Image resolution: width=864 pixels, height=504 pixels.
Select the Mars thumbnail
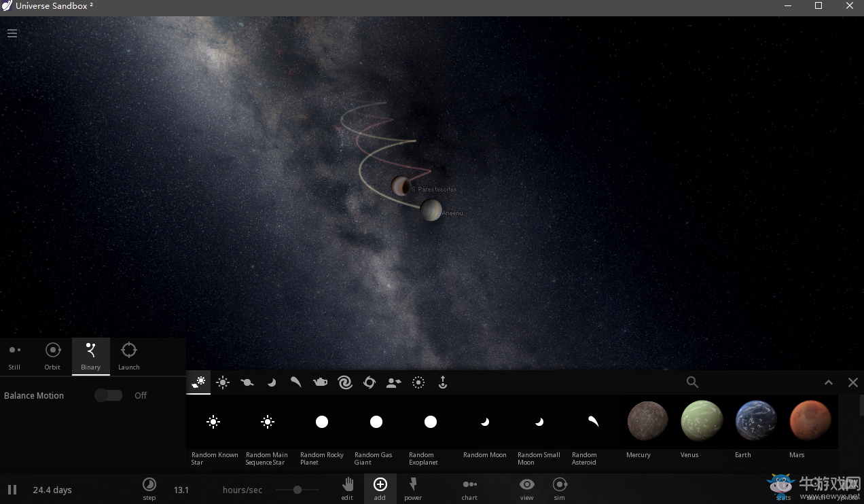tap(810, 421)
